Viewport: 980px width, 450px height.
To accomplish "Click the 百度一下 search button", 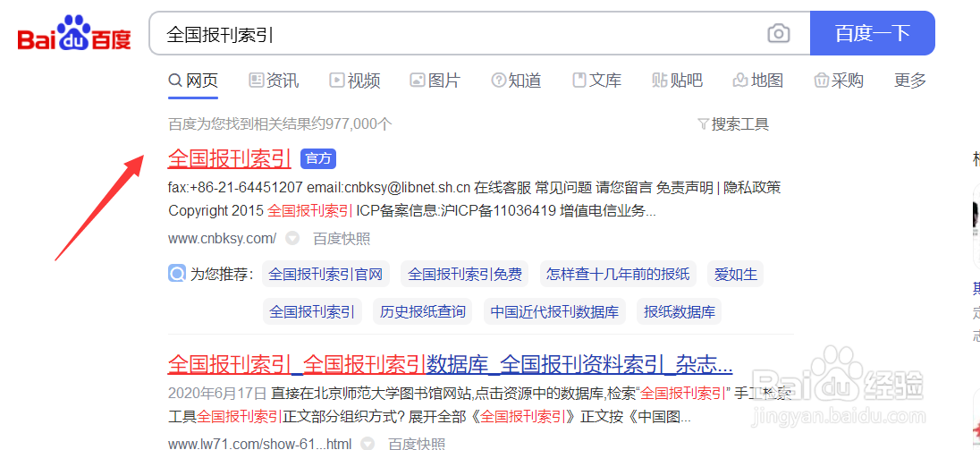I will coord(873,33).
